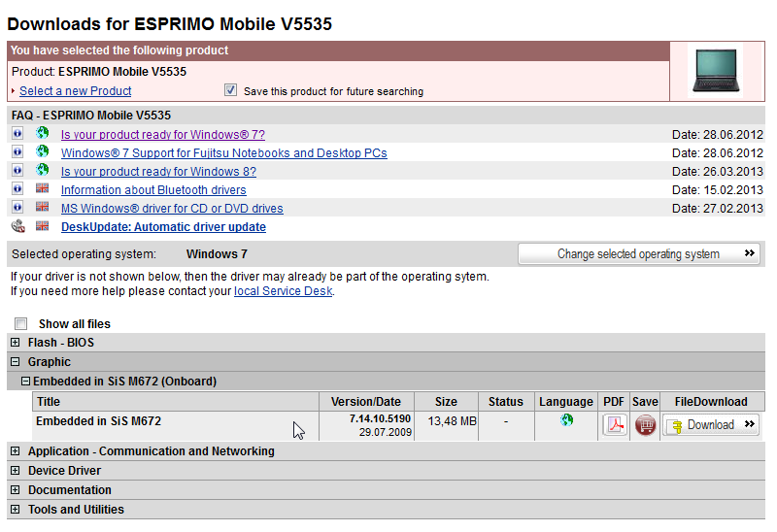Click Change selected operating system button

639,253
